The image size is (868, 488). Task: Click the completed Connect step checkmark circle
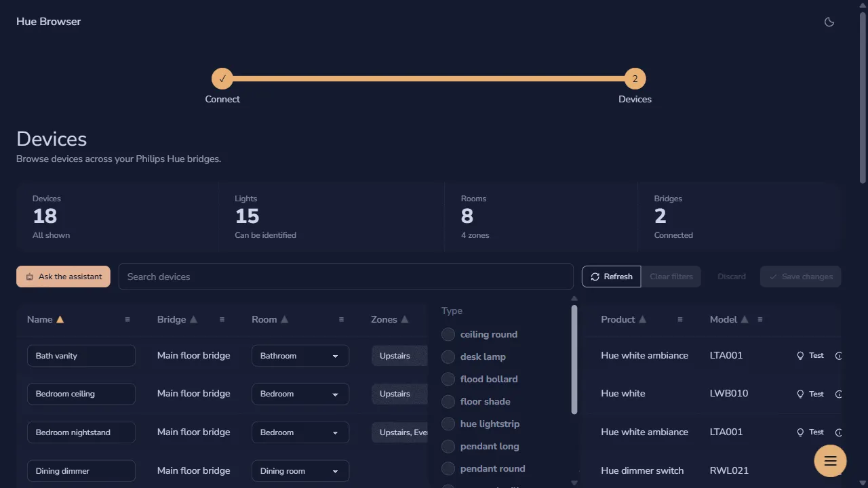pyautogui.click(x=222, y=79)
